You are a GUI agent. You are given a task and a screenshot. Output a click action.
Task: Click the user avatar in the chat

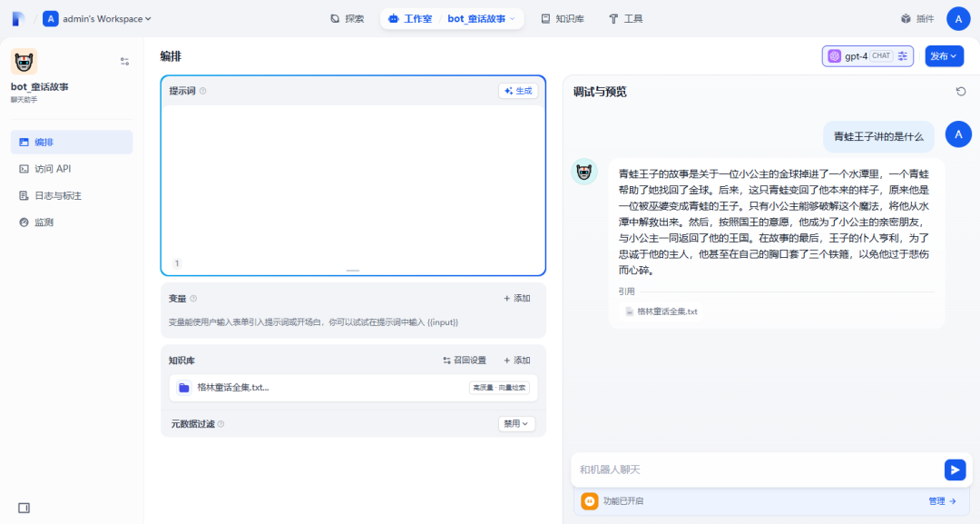coord(958,134)
